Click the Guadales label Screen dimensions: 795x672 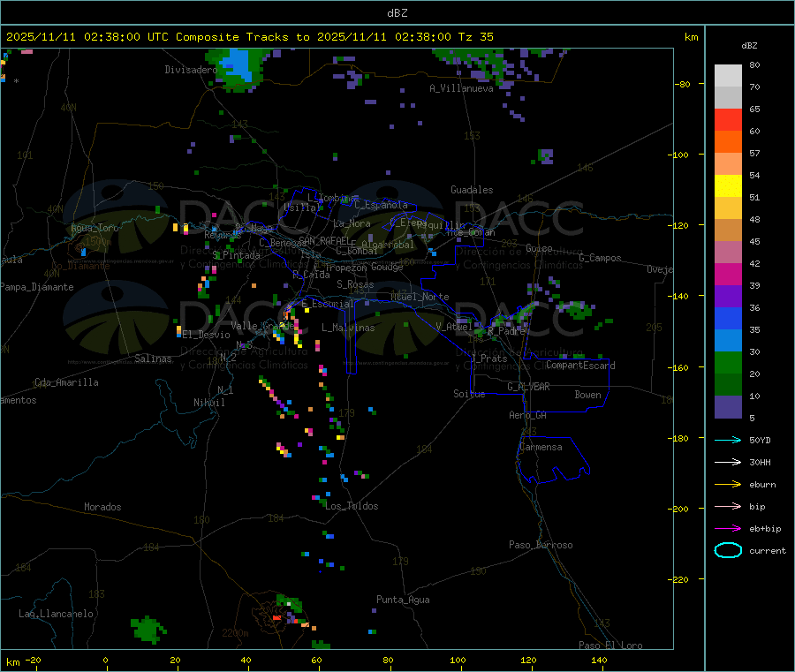pos(472,190)
